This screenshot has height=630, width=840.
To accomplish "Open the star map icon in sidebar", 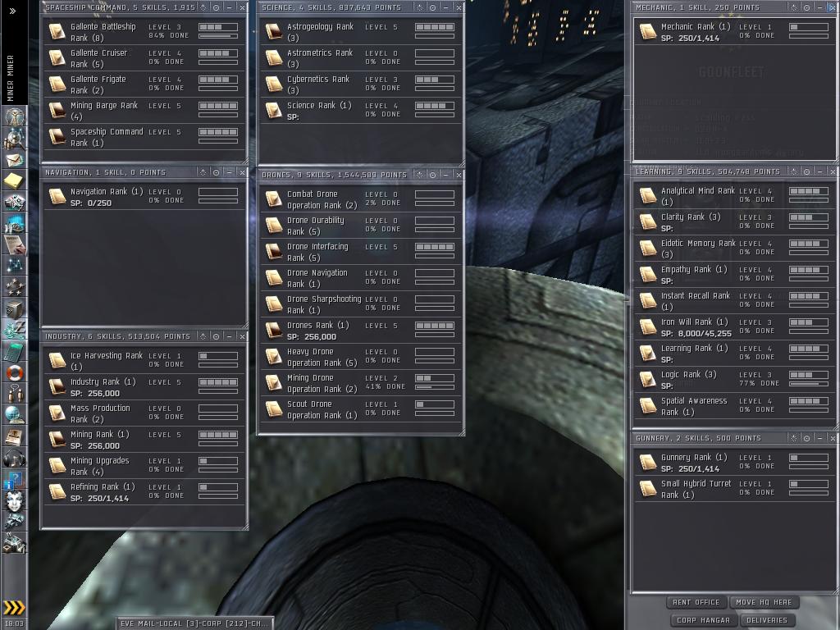I will click(x=15, y=265).
